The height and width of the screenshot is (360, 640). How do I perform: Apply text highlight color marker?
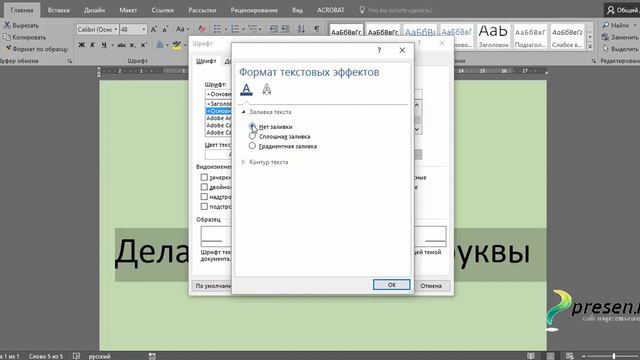(x=177, y=45)
